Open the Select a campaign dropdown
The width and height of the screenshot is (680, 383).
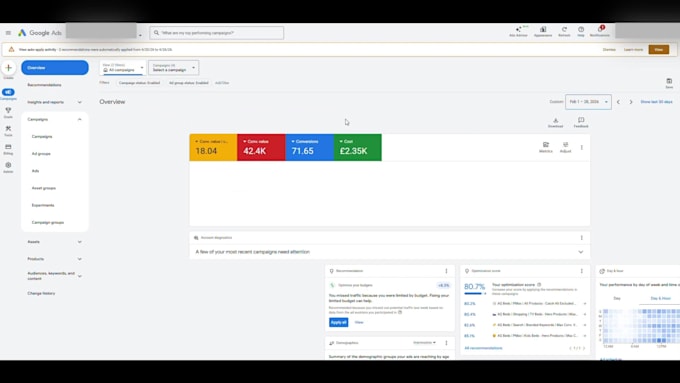173,68
